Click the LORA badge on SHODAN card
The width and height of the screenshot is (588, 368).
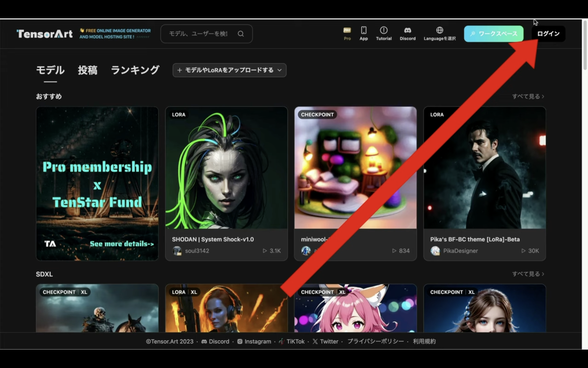click(x=179, y=115)
